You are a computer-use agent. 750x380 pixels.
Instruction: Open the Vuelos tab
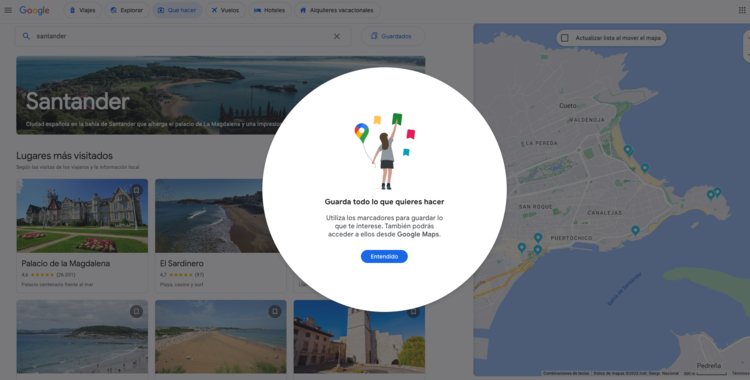pos(225,10)
